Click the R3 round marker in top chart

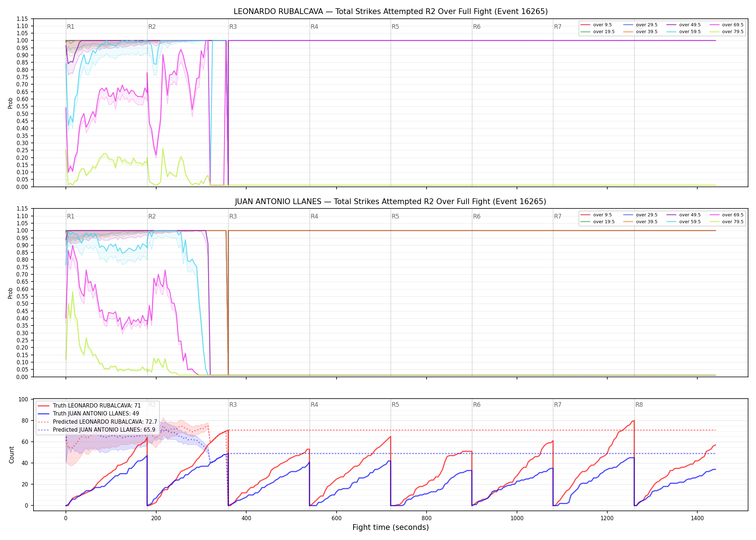(x=233, y=27)
